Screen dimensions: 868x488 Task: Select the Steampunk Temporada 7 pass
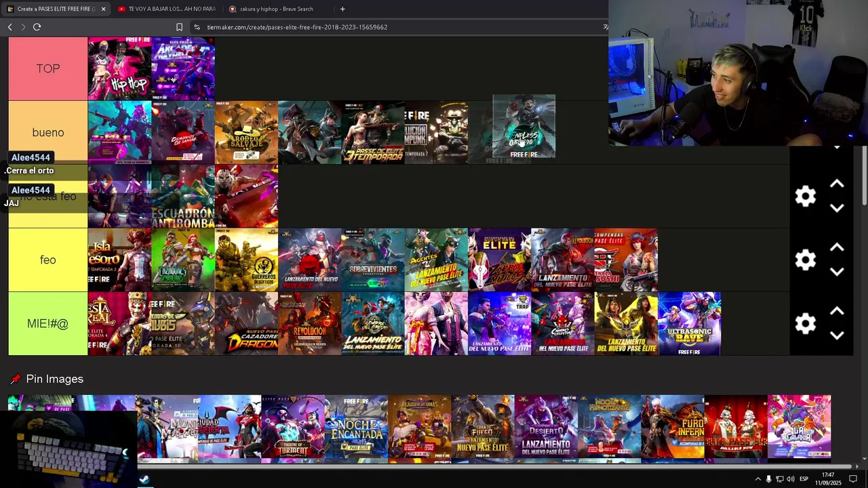[436, 132]
